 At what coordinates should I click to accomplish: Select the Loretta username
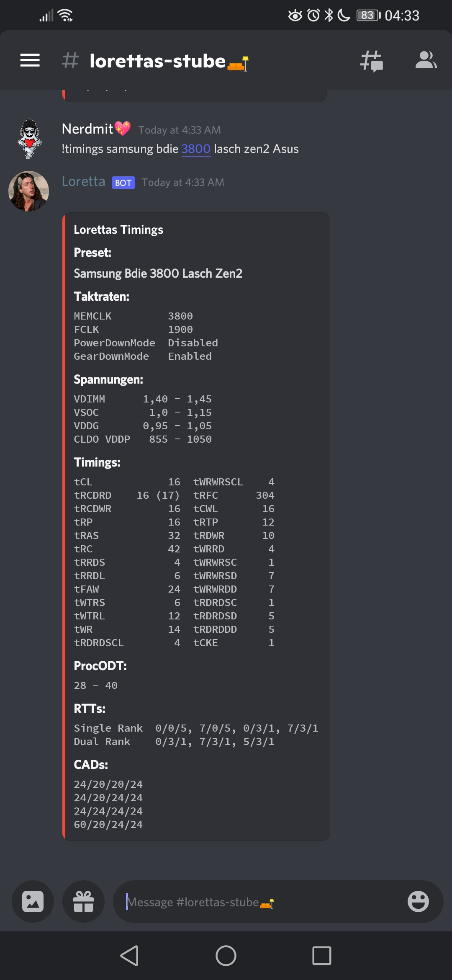pyautogui.click(x=83, y=182)
